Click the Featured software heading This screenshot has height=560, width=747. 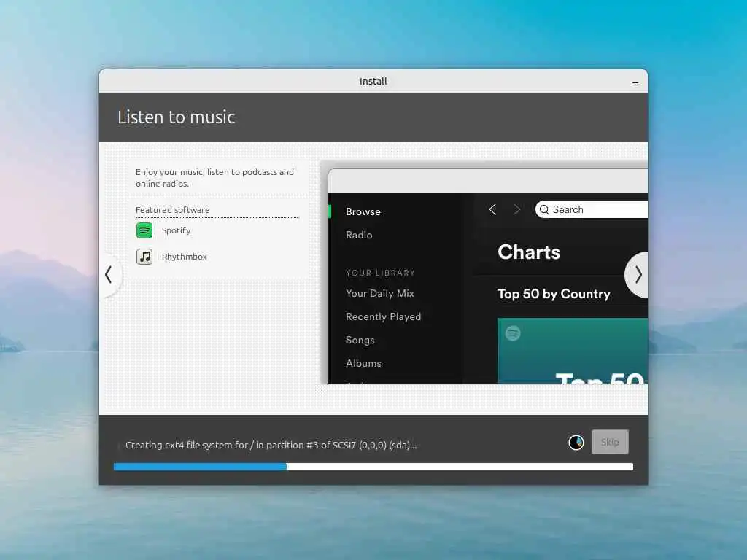(x=172, y=210)
